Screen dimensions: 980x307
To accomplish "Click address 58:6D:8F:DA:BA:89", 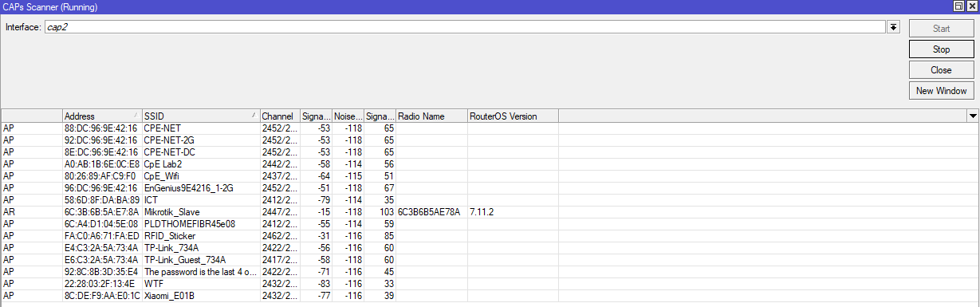I will click(x=102, y=199).
